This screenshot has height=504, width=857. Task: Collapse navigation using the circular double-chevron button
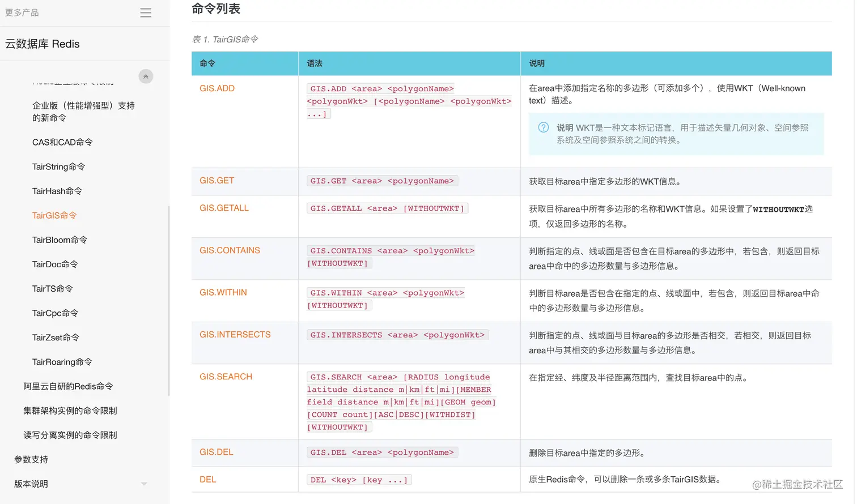point(145,76)
